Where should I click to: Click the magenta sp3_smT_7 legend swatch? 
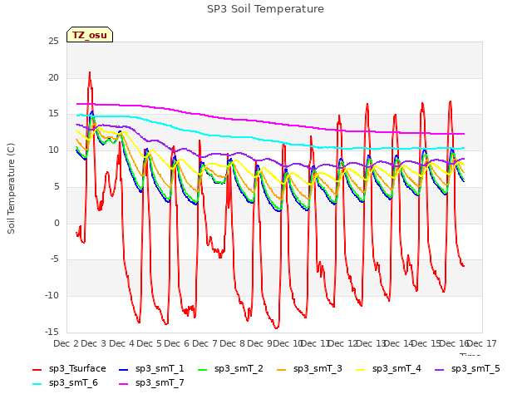click(124, 384)
